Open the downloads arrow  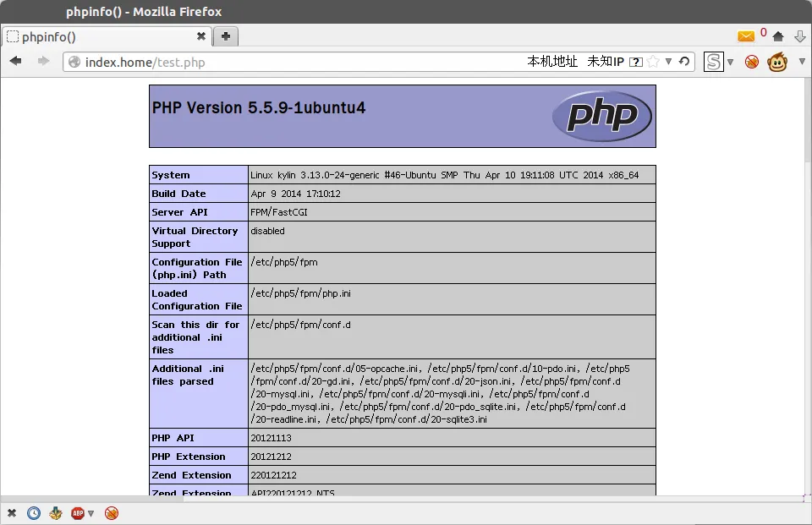click(800, 36)
